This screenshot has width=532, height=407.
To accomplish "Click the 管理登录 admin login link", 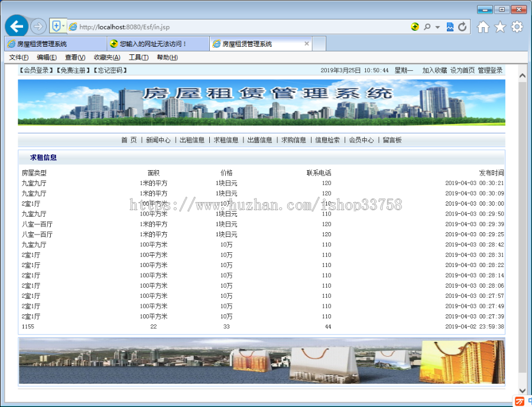I will click(x=489, y=70).
